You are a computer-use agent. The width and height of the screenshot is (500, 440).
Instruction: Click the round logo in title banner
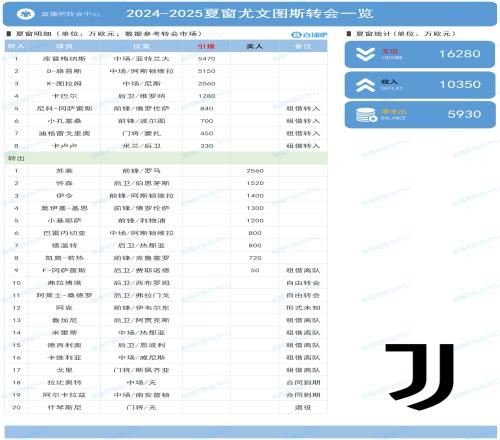26,14
